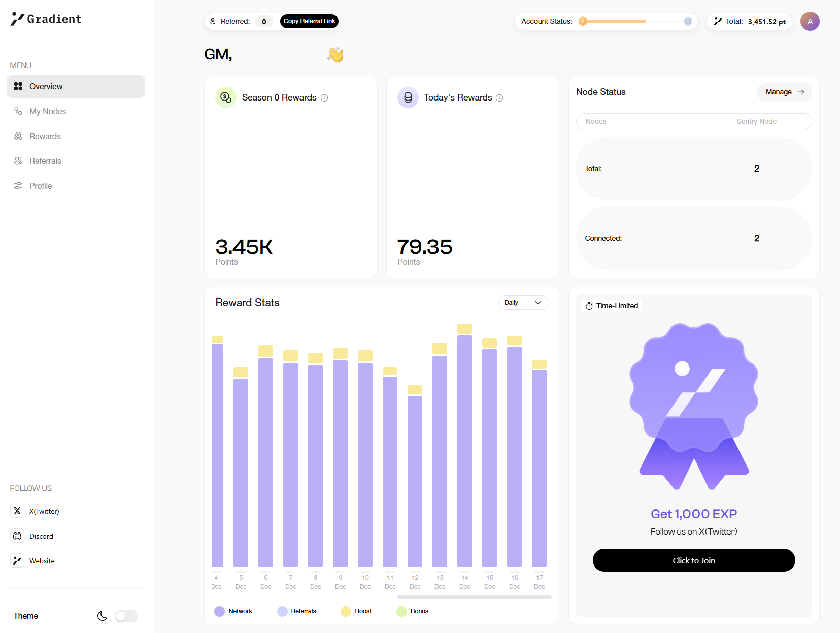Image resolution: width=840 pixels, height=633 pixels.
Task: Click the 79.35 points value
Action: [425, 247]
